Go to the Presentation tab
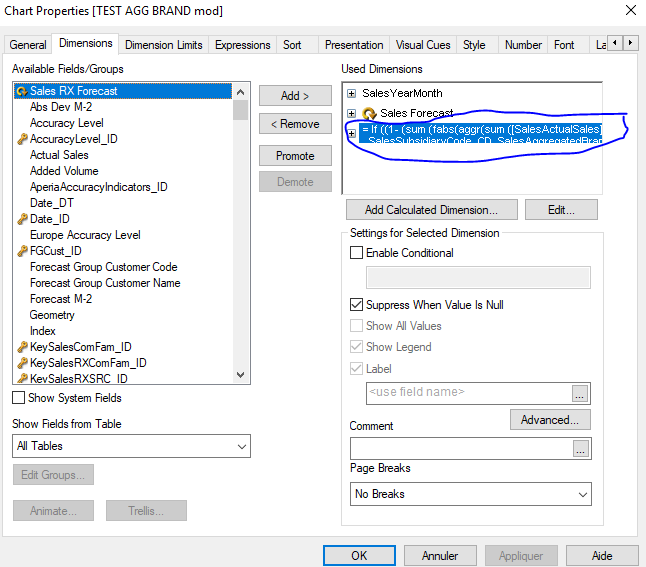646x567 pixels. pos(354,45)
